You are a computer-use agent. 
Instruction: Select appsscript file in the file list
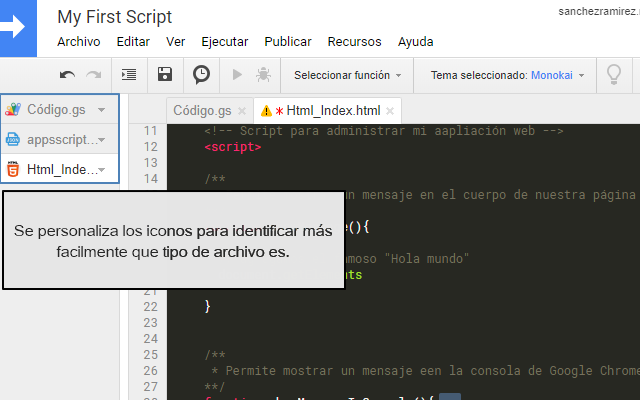tap(60, 139)
